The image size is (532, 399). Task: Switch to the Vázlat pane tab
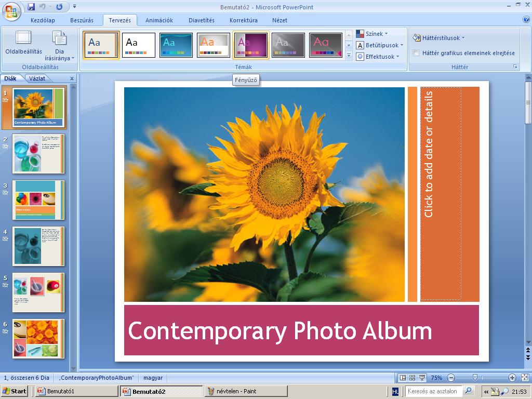click(37, 78)
